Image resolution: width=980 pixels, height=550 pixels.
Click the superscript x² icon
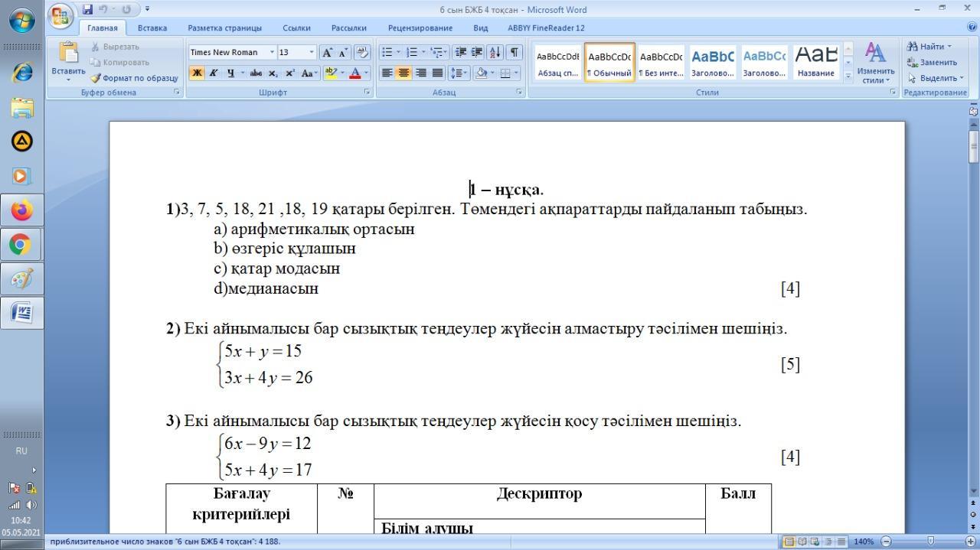290,73
